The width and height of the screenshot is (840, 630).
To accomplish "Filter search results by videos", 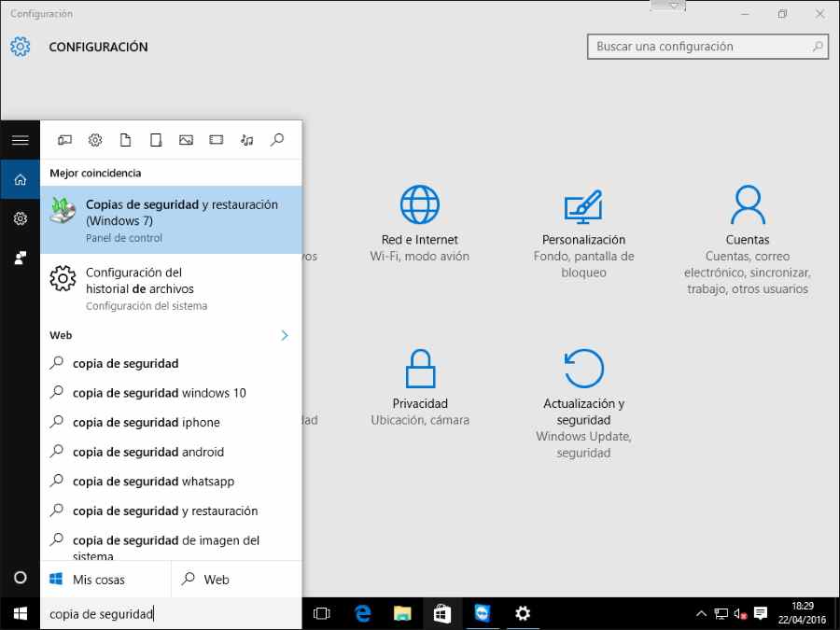I will [x=216, y=140].
